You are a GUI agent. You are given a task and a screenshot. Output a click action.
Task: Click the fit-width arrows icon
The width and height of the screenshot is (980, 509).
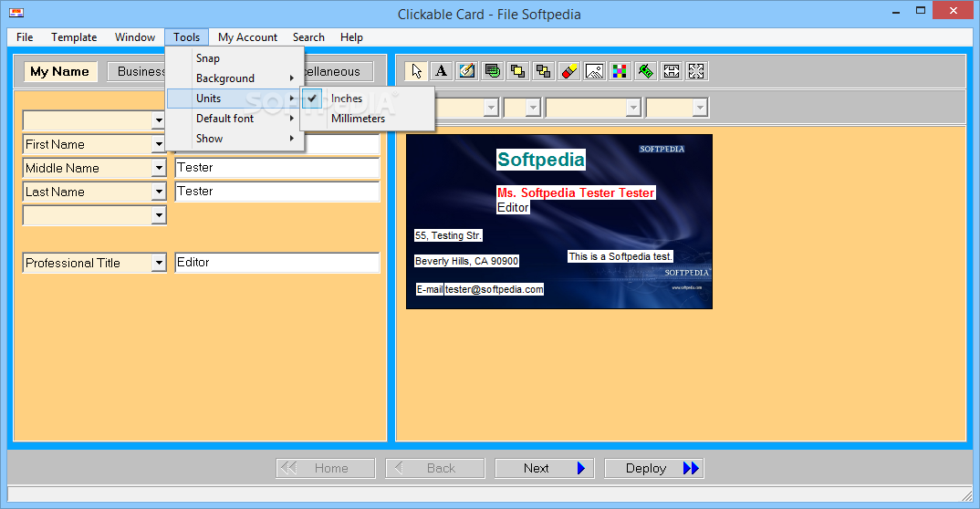[x=672, y=71]
